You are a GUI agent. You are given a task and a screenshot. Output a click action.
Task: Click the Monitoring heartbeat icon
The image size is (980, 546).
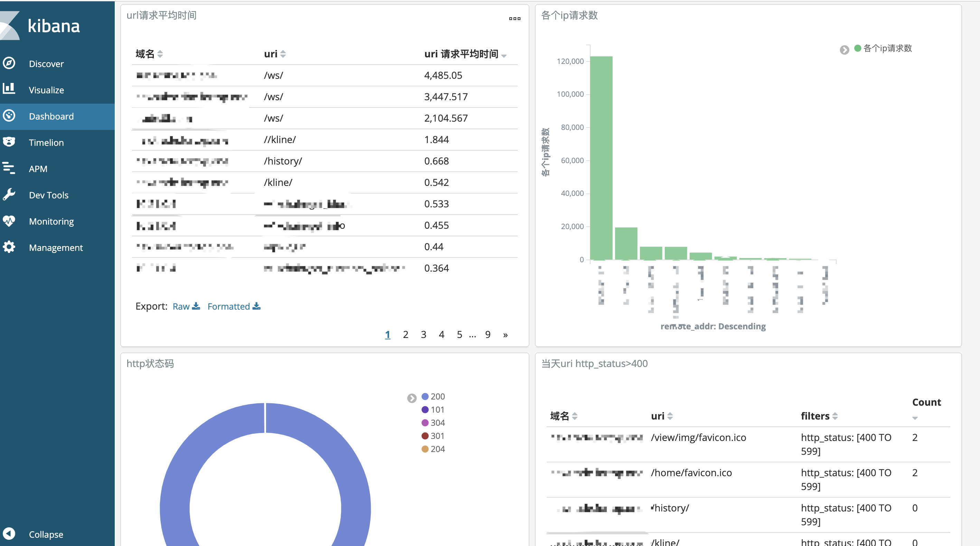pyautogui.click(x=9, y=221)
